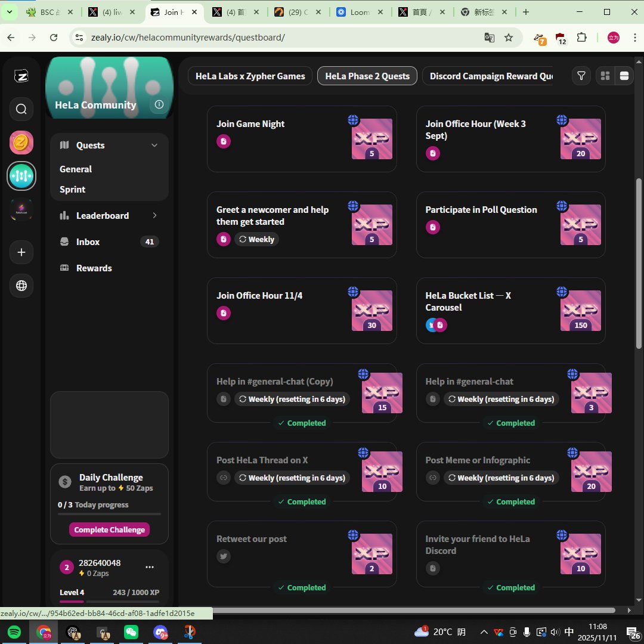The width and height of the screenshot is (644, 644).
Task: Open the General quests menu item
Action: coord(76,169)
